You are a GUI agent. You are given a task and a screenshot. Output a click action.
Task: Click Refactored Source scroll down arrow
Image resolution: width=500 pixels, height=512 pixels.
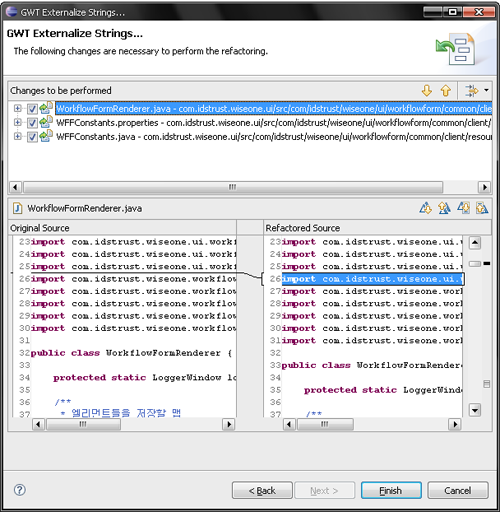(x=475, y=409)
